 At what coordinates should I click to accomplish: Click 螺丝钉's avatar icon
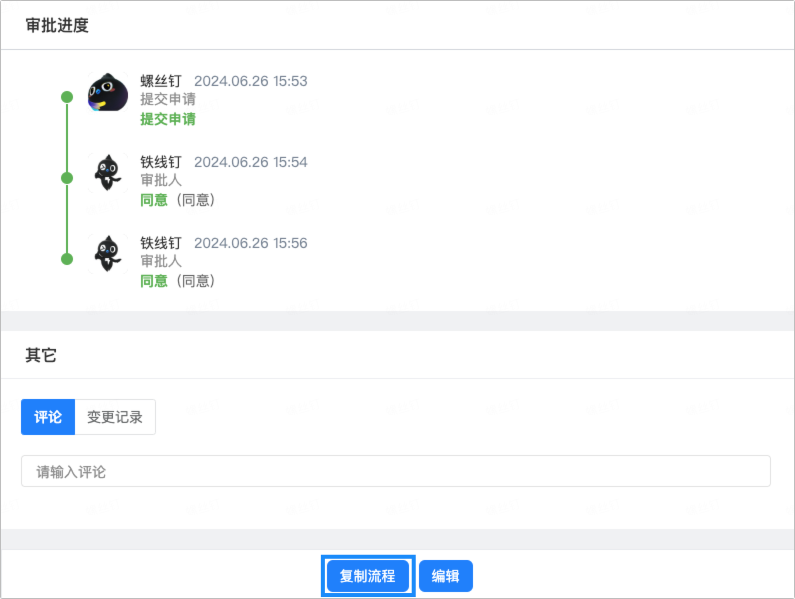click(x=108, y=92)
